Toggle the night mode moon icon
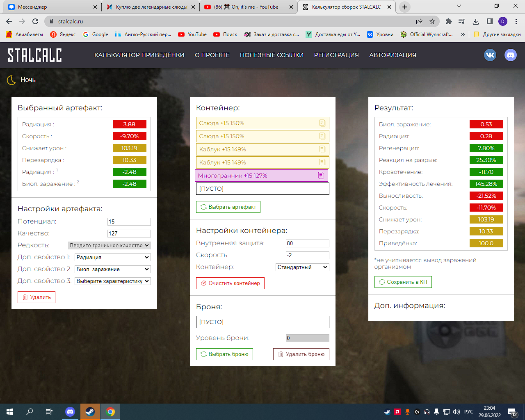The width and height of the screenshot is (525, 420). coord(11,80)
